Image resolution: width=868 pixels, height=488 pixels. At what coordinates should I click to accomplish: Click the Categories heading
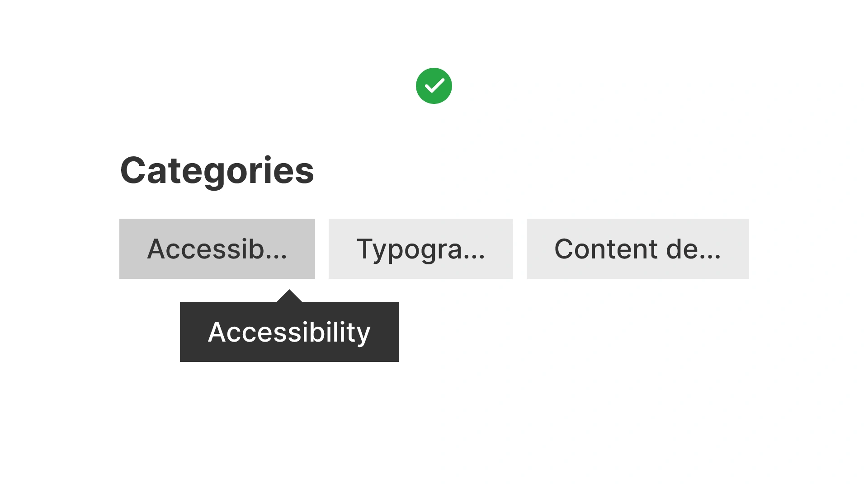tap(217, 172)
